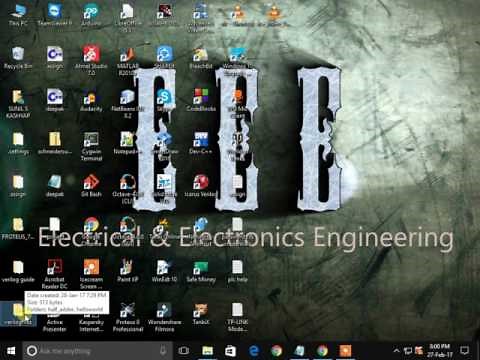This screenshot has height=360, width=480.
Task: Open the Icecream recorder taskbar icon
Action: [x=345, y=351]
